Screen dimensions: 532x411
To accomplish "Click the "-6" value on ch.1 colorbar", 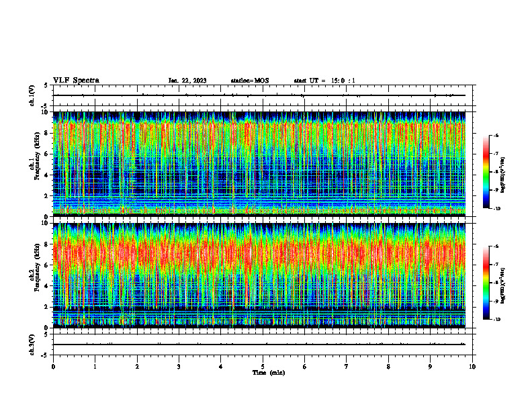I will (x=496, y=136).
